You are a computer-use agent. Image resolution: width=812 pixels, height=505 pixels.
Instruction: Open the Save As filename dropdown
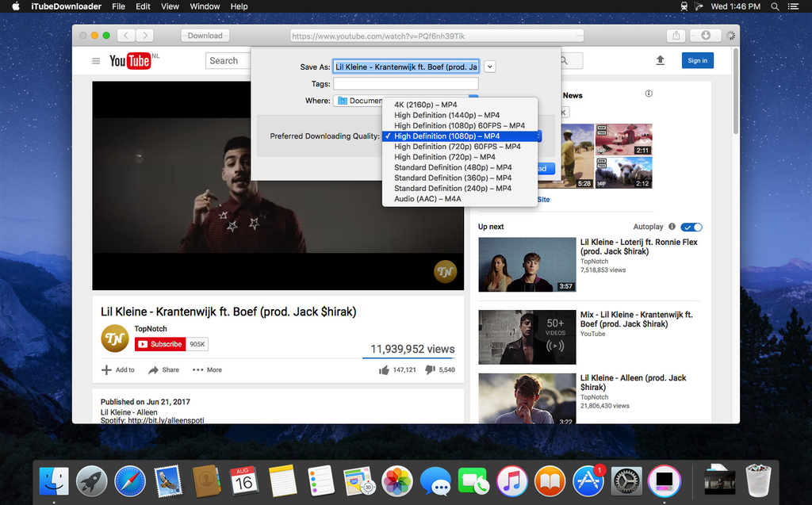489,67
